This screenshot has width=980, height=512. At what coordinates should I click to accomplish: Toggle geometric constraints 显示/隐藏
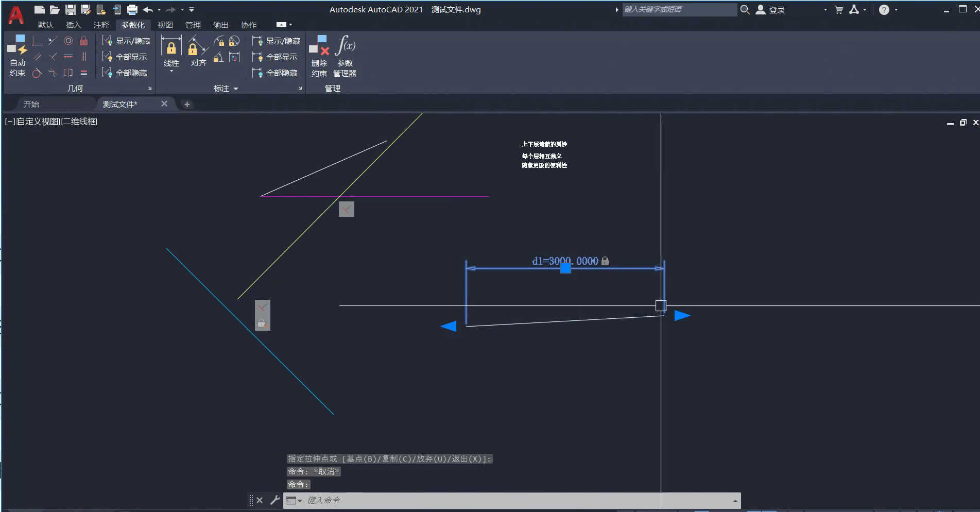(126, 41)
